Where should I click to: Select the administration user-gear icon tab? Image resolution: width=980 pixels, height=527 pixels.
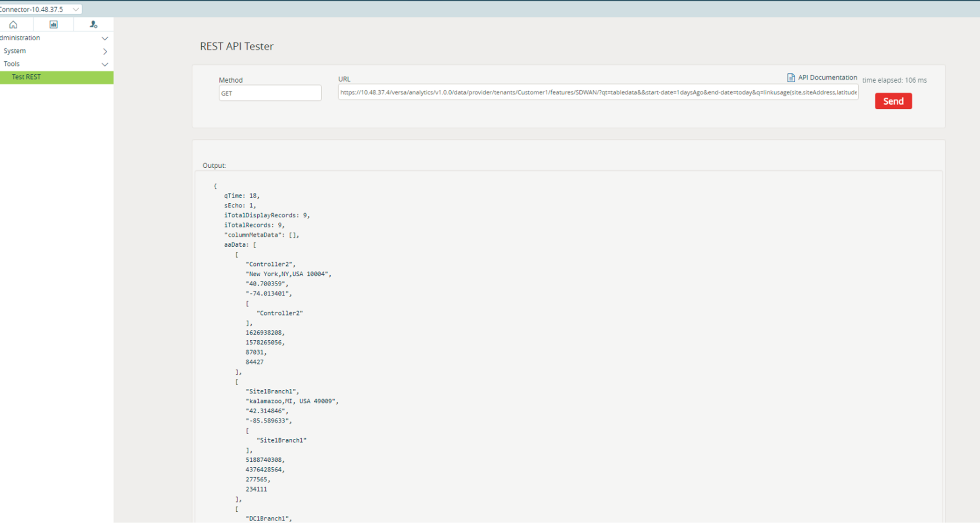pos(93,25)
